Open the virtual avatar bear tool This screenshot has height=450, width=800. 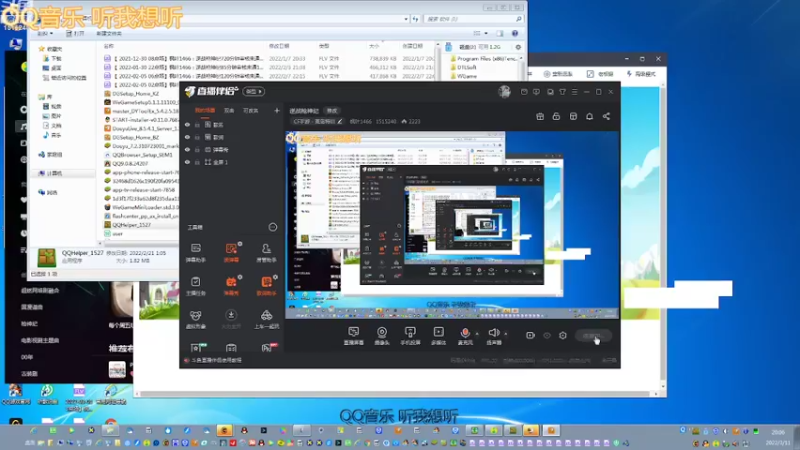(195, 319)
